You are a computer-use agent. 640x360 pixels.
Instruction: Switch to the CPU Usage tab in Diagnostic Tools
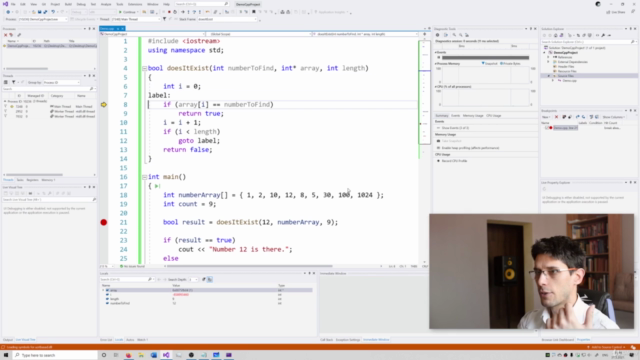(493, 116)
